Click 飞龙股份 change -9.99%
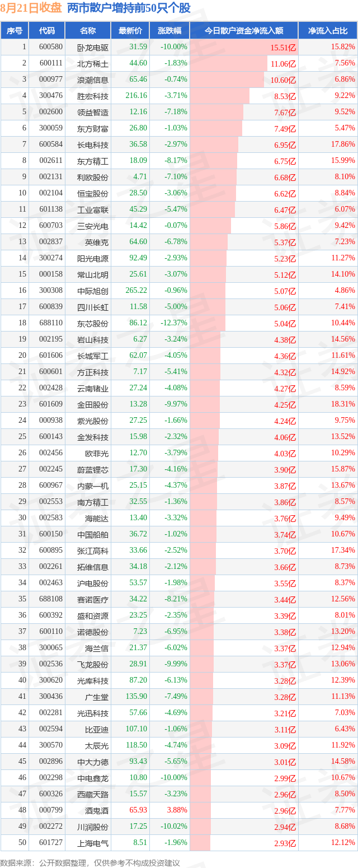The height and width of the screenshot is (868, 358). [175, 664]
